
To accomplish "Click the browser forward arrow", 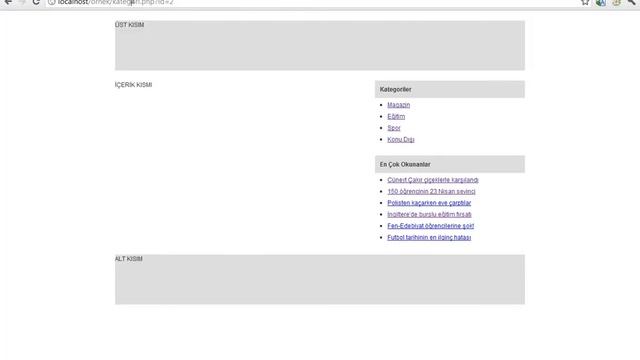I will pos(22,2).
